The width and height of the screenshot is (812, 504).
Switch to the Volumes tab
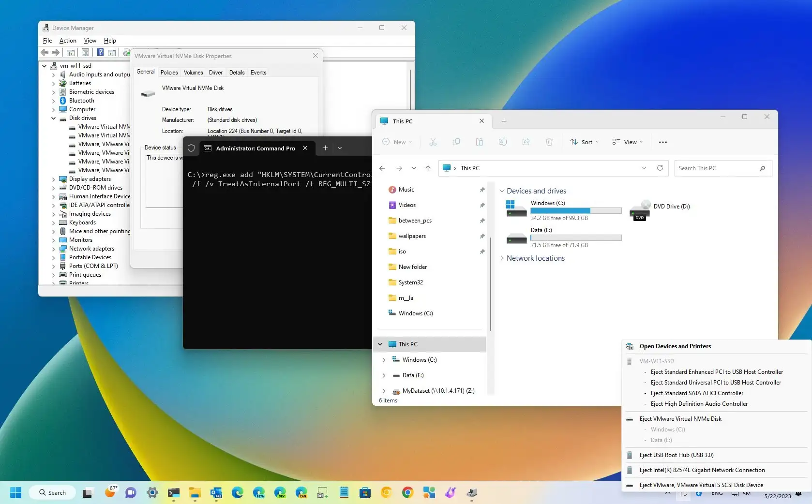tap(194, 73)
